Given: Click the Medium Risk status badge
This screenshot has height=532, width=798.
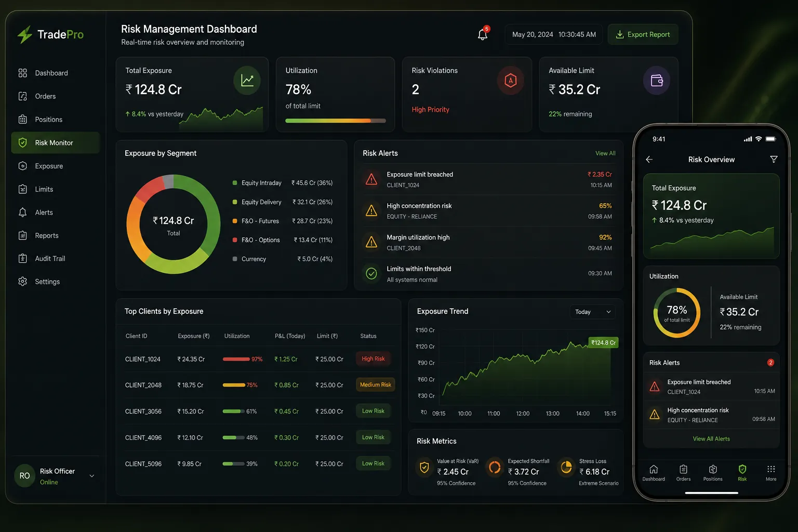Looking at the screenshot, I should tap(375, 385).
